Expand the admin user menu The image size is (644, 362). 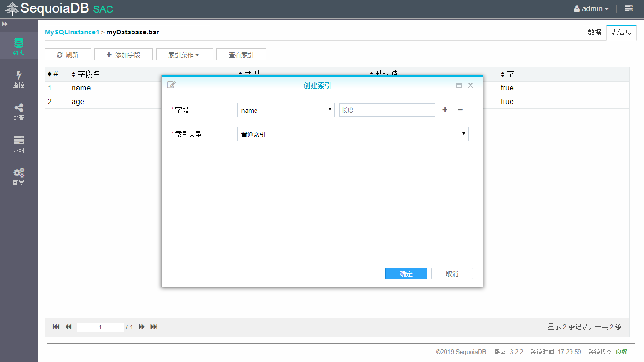click(591, 8)
